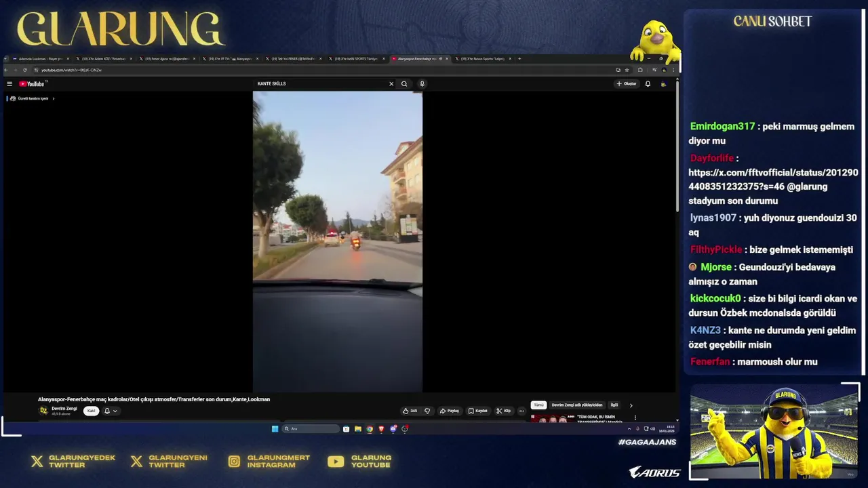Mute the Alanyaspor-Fenerbahçe tab audio icon
This screenshot has width=868, height=488.
441,59
